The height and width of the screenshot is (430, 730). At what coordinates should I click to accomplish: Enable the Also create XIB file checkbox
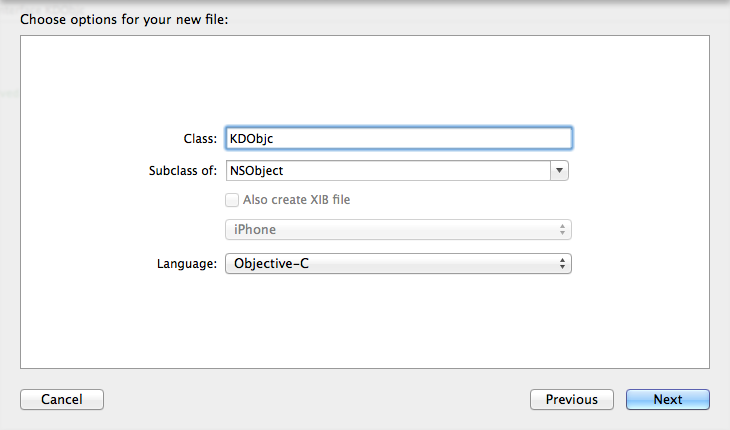[x=233, y=200]
